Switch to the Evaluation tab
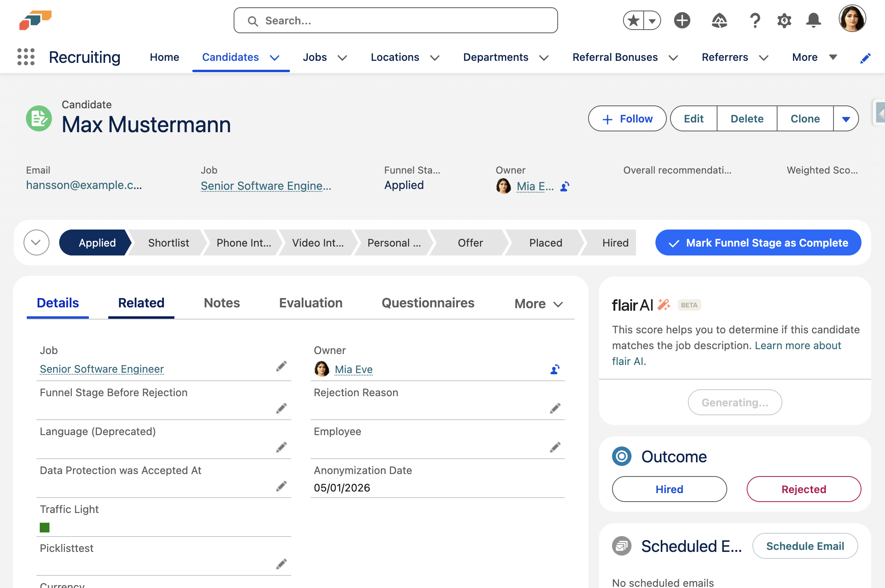This screenshot has height=588, width=885. [x=310, y=303]
